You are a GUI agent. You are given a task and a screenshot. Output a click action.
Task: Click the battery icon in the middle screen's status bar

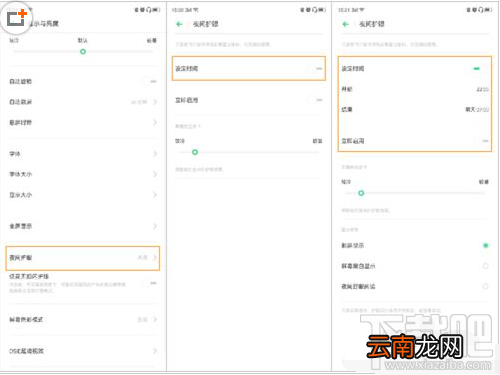tap(322, 10)
